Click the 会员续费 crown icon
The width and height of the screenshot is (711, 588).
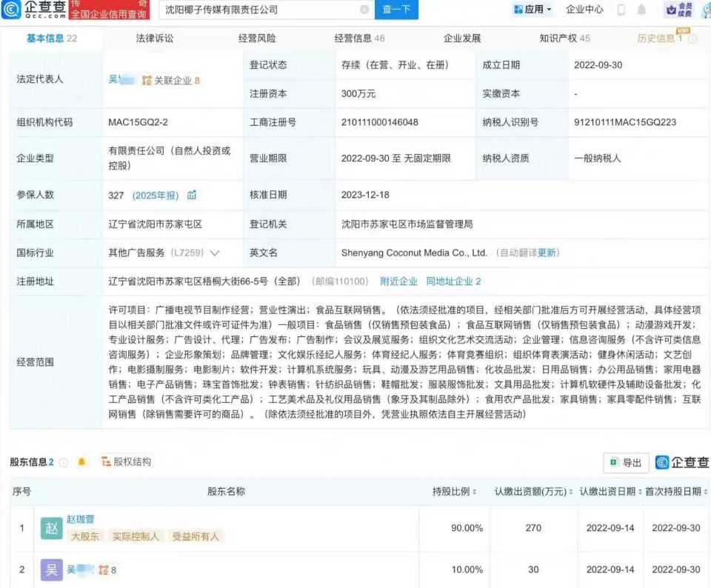[679, 10]
